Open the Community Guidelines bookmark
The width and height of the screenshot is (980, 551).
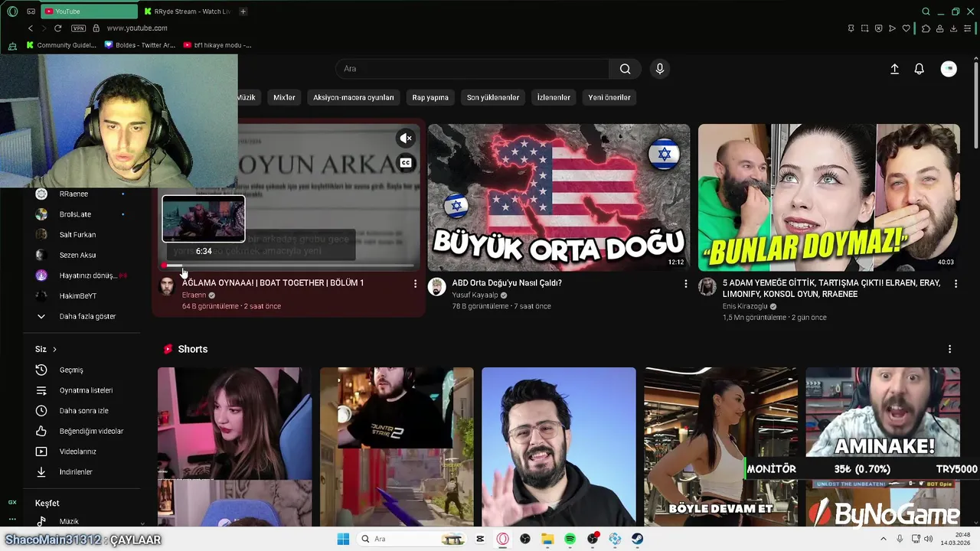(x=61, y=45)
